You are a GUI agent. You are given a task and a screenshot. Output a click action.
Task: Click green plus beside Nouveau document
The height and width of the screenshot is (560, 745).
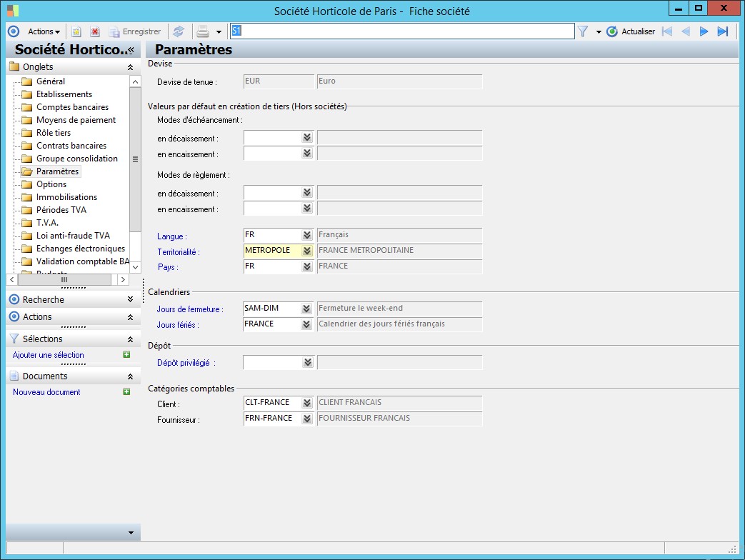[126, 391]
